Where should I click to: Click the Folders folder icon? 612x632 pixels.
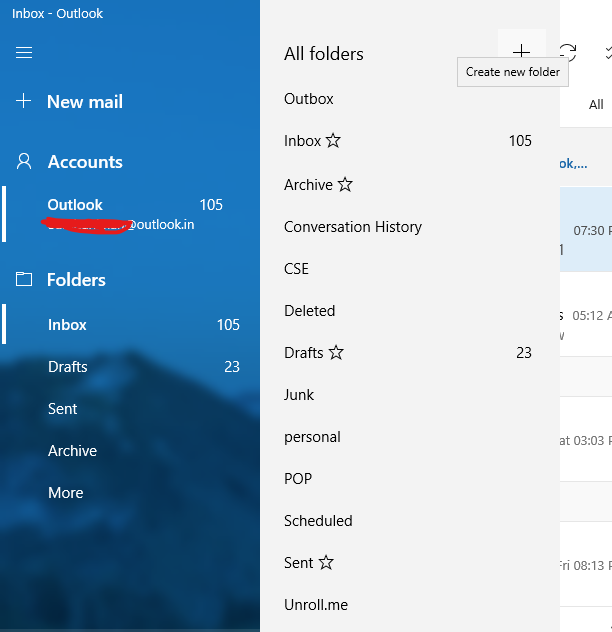tap(24, 279)
